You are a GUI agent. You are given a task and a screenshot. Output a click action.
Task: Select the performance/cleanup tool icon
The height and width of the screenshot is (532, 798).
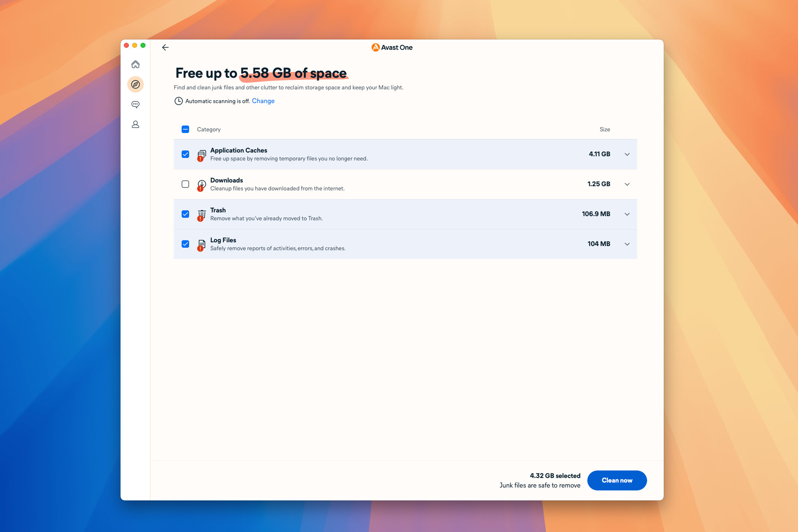136,84
